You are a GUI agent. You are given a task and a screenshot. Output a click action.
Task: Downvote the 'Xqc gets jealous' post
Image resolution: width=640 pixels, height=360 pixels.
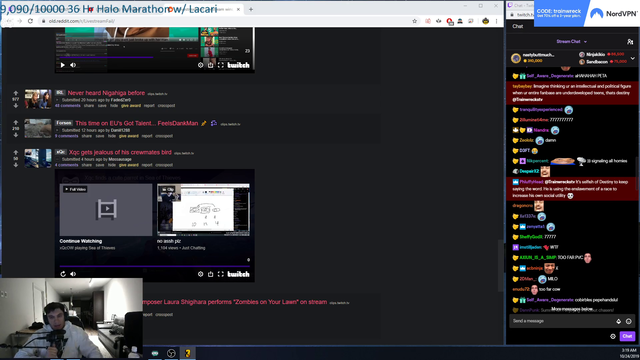tap(16, 165)
